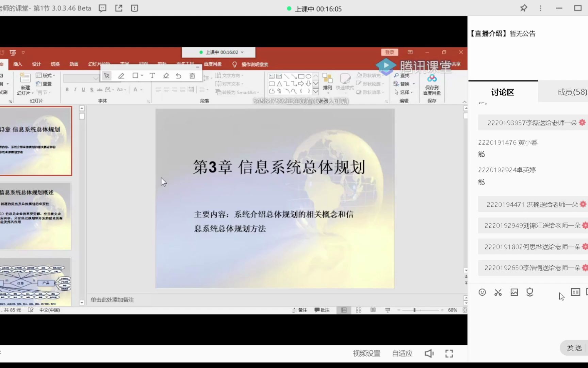Click the Send message button
Viewport: 588px width, 368px height.
pyautogui.click(x=574, y=348)
